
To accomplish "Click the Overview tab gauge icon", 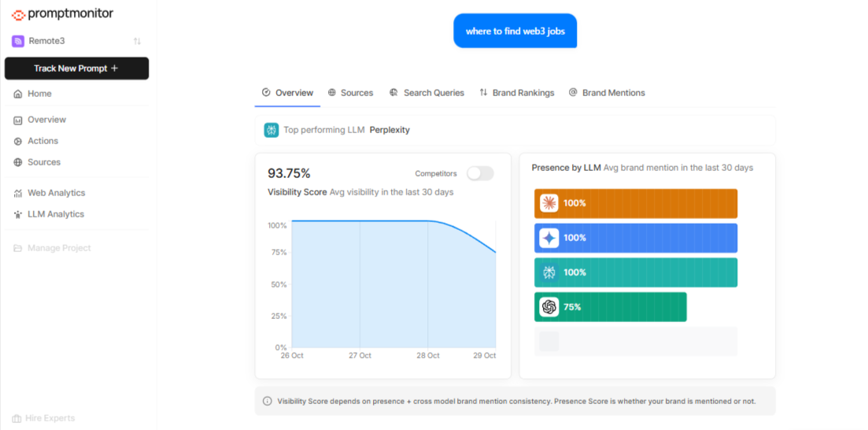I will 266,93.
